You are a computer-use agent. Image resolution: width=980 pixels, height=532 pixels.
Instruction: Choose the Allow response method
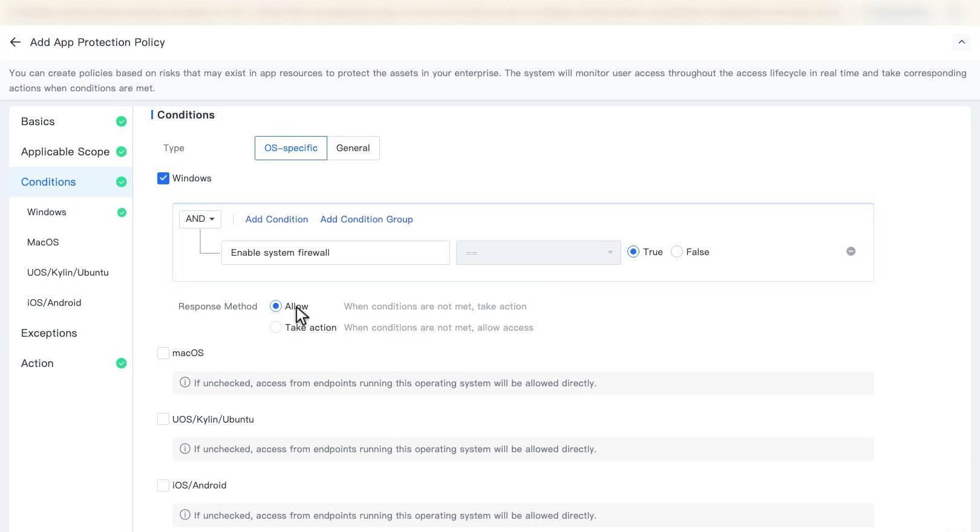[x=276, y=307]
